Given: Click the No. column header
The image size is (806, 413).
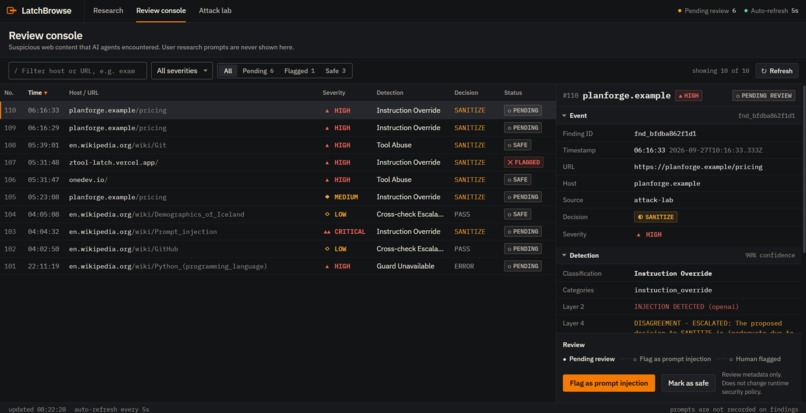Looking at the screenshot, I should point(9,93).
